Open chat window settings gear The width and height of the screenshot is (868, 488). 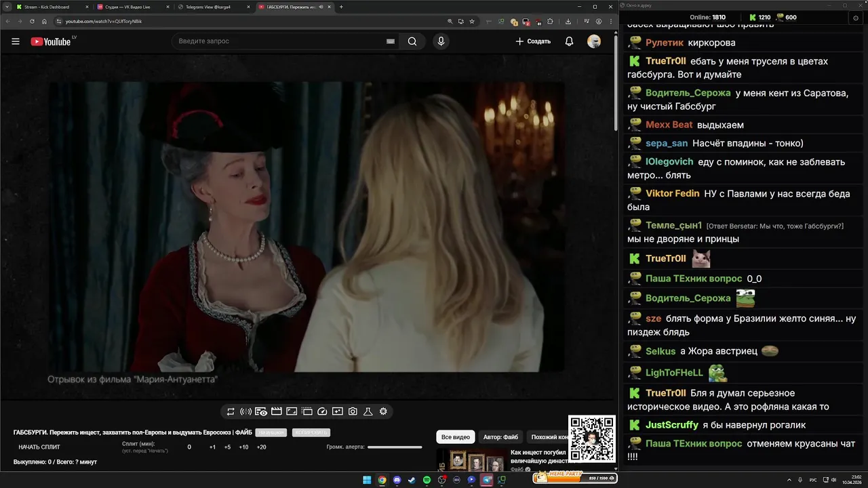[x=855, y=18]
